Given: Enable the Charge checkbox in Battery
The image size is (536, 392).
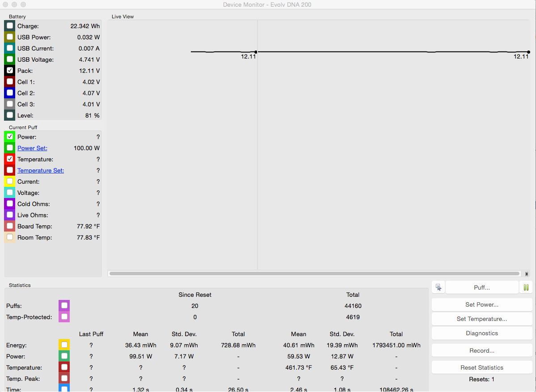Looking at the screenshot, I should [10, 26].
